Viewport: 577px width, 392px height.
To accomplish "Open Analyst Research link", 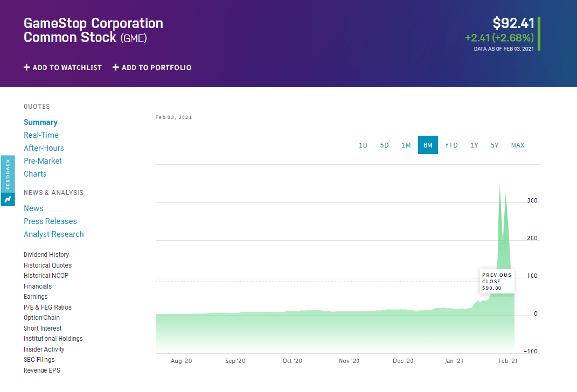I will click(x=54, y=234).
